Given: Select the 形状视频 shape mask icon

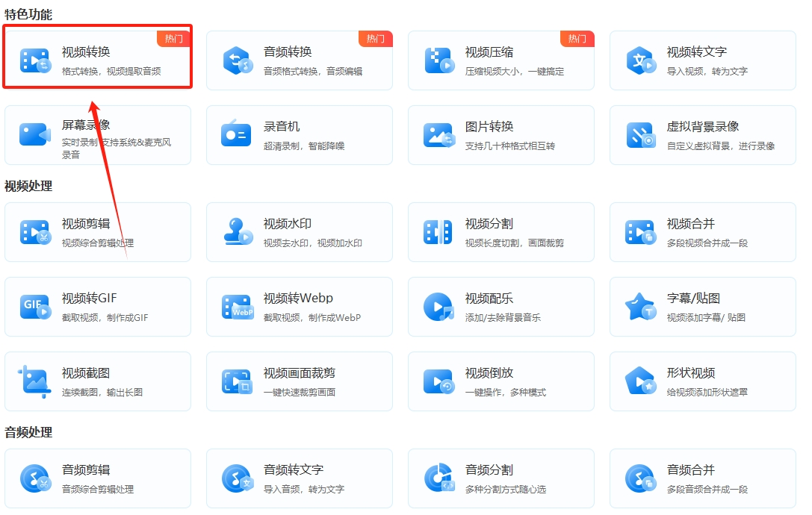Looking at the screenshot, I should tap(639, 381).
